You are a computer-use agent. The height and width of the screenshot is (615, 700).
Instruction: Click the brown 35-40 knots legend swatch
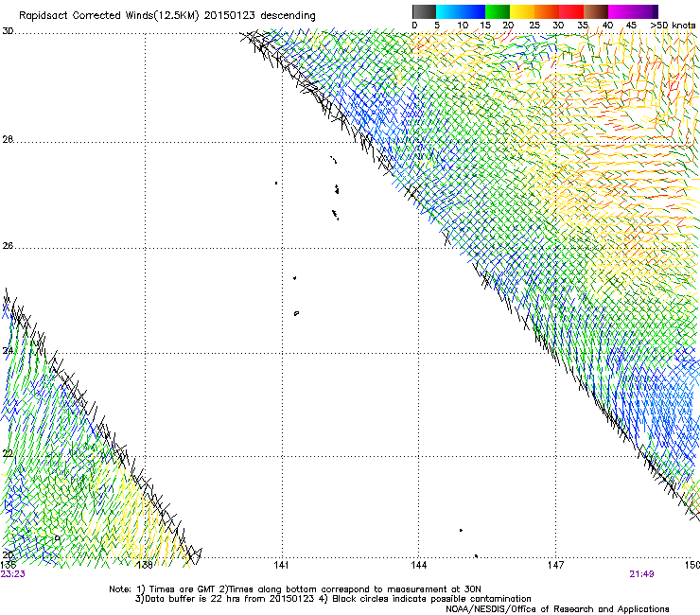pyautogui.click(x=596, y=11)
